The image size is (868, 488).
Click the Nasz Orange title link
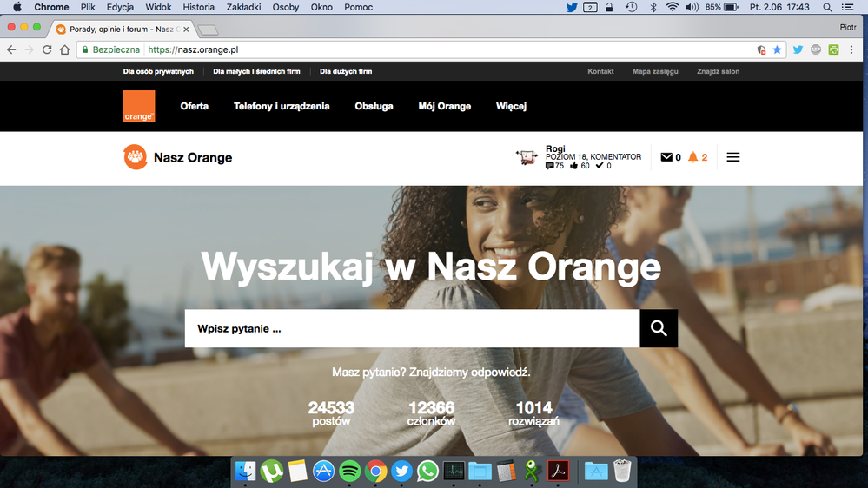pos(193,158)
